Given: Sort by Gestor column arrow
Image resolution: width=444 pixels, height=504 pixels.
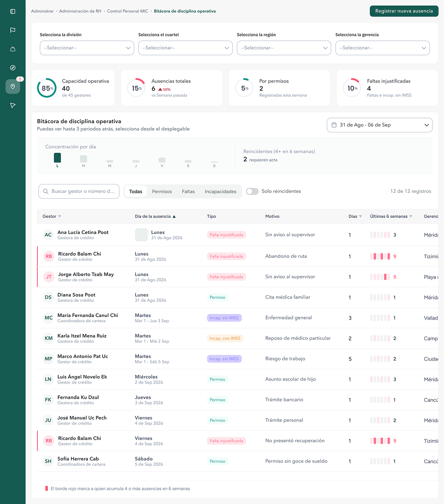Looking at the screenshot, I should tap(59, 216).
